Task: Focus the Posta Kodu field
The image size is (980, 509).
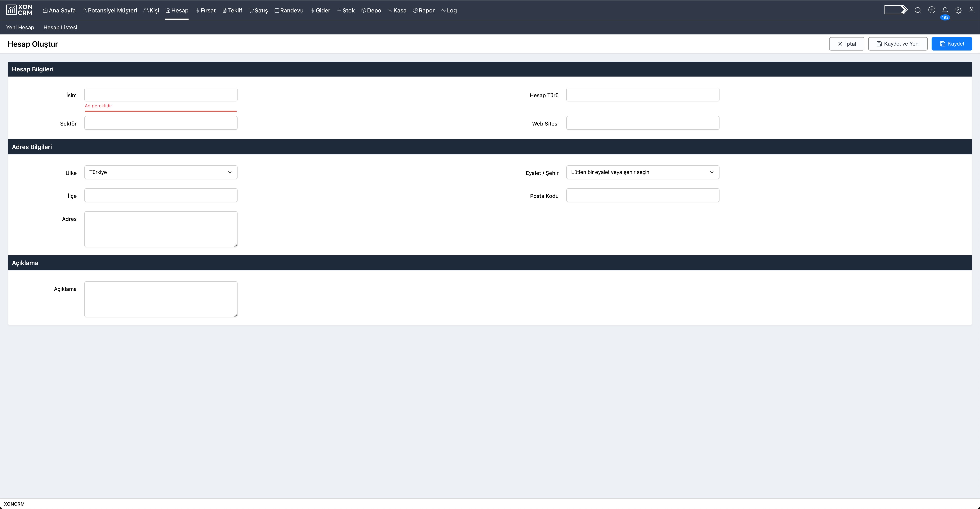Action: click(x=643, y=195)
